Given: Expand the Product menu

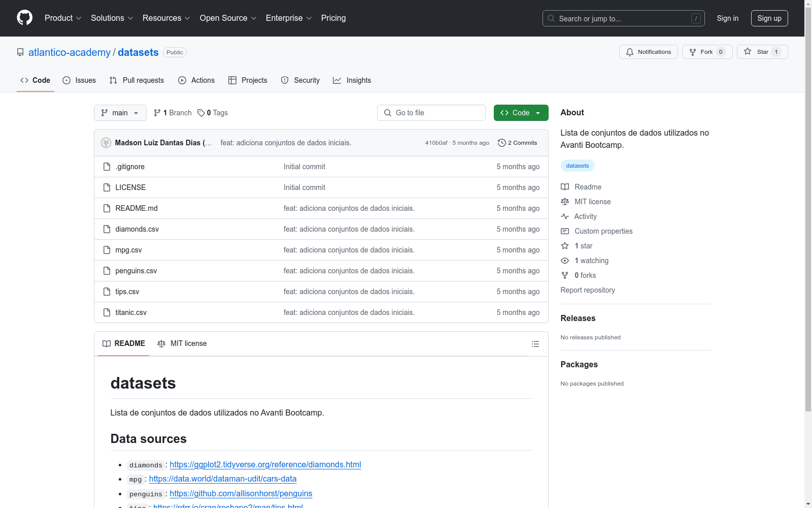Looking at the screenshot, I should pos(63,18).
